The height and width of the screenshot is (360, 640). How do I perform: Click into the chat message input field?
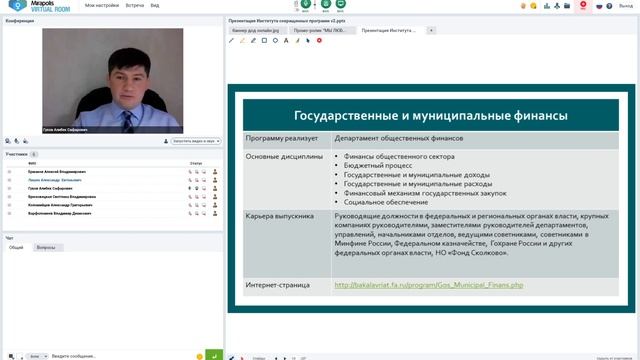tap(122, 356)
